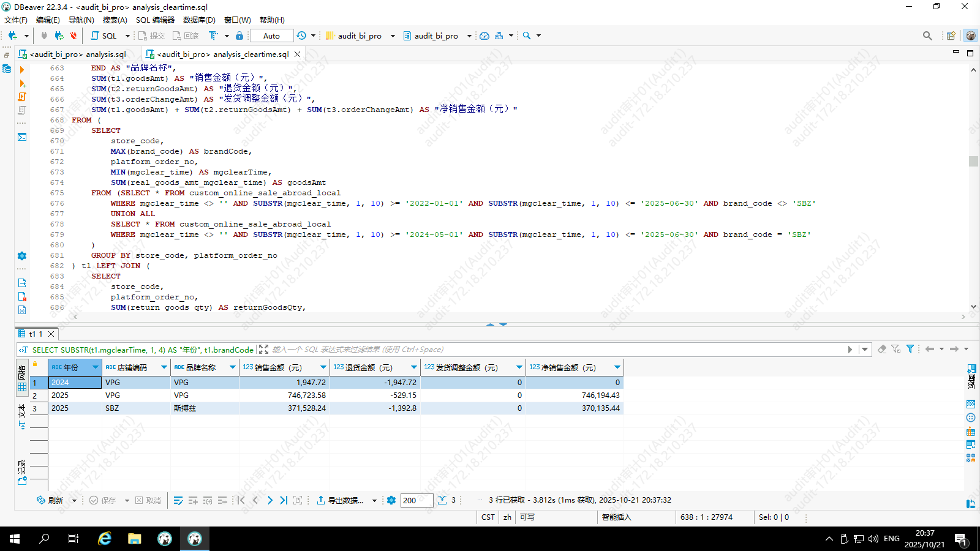
Task: Click the transaction log clock icon
Action: coord(301,36)
